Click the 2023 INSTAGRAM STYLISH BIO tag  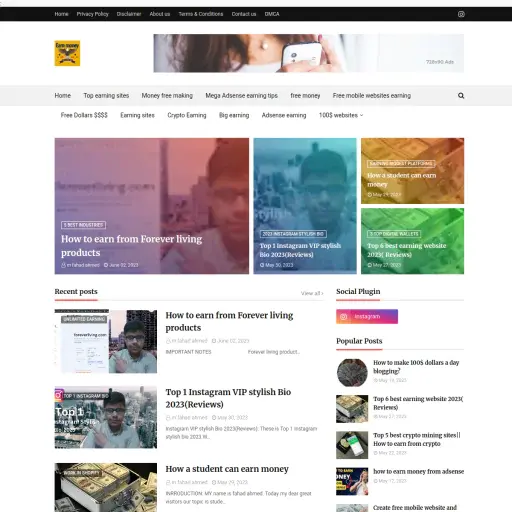click(293, 234)
